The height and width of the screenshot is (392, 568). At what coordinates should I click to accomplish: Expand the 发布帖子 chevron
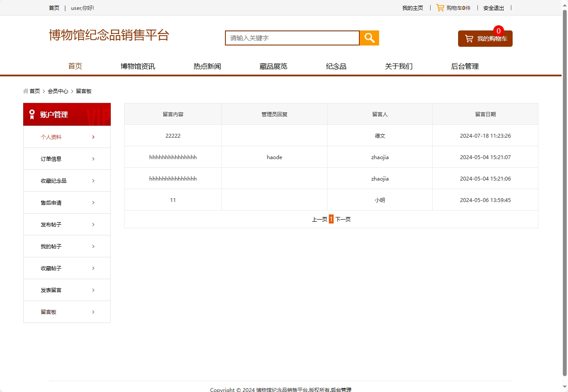[93, 224]
